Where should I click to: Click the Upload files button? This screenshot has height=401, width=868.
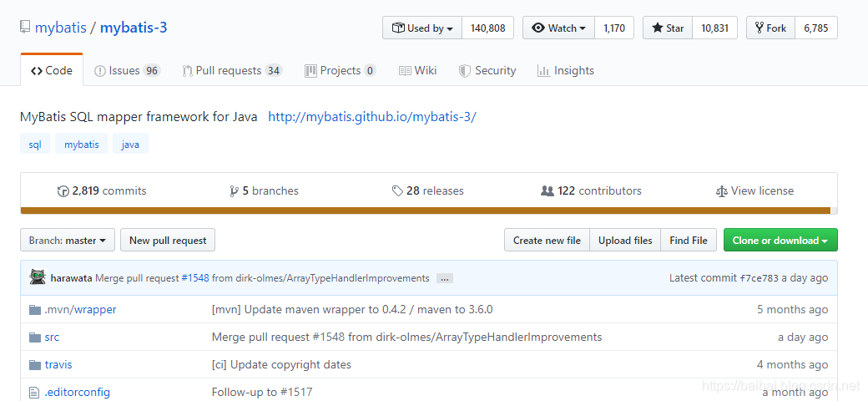625,241
